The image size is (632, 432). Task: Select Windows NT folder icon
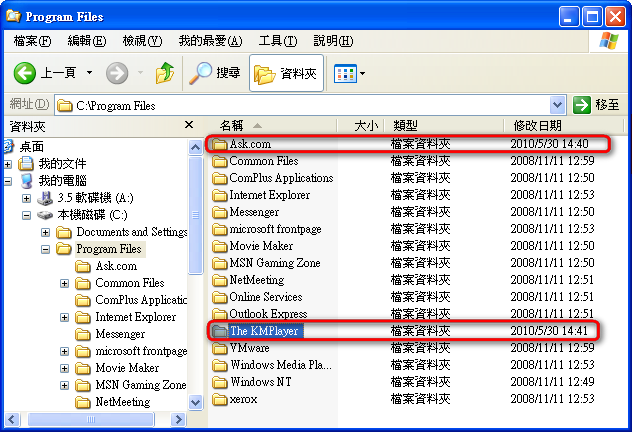[x=220, y=382]
